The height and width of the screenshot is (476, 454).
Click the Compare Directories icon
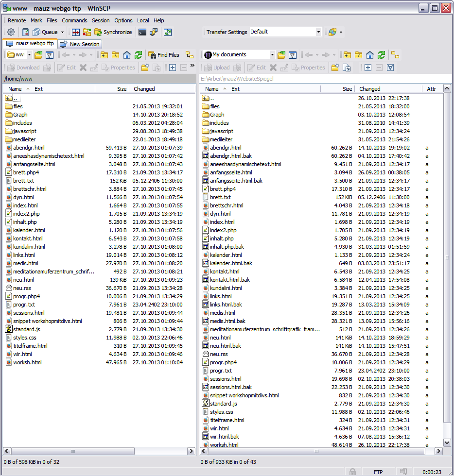[x=76, y=32]
